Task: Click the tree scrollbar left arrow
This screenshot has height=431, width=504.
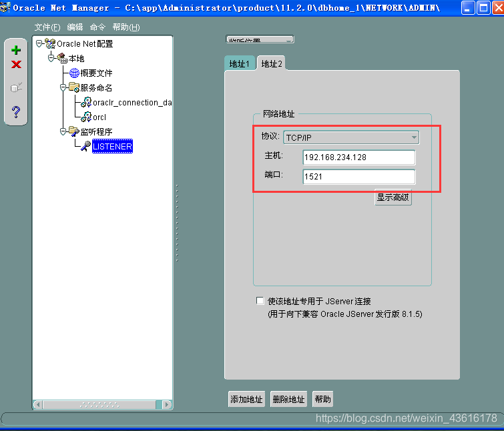Action: point(38,404)
